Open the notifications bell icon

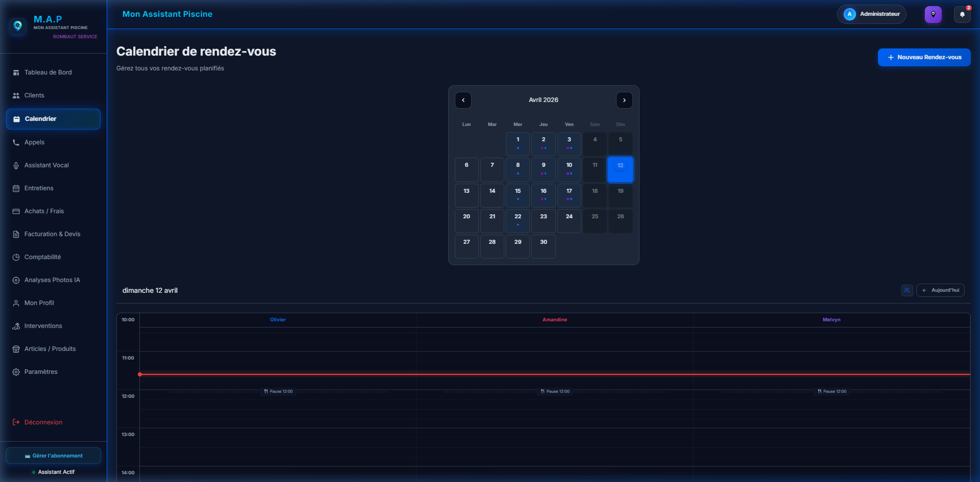tap(962, 14)
